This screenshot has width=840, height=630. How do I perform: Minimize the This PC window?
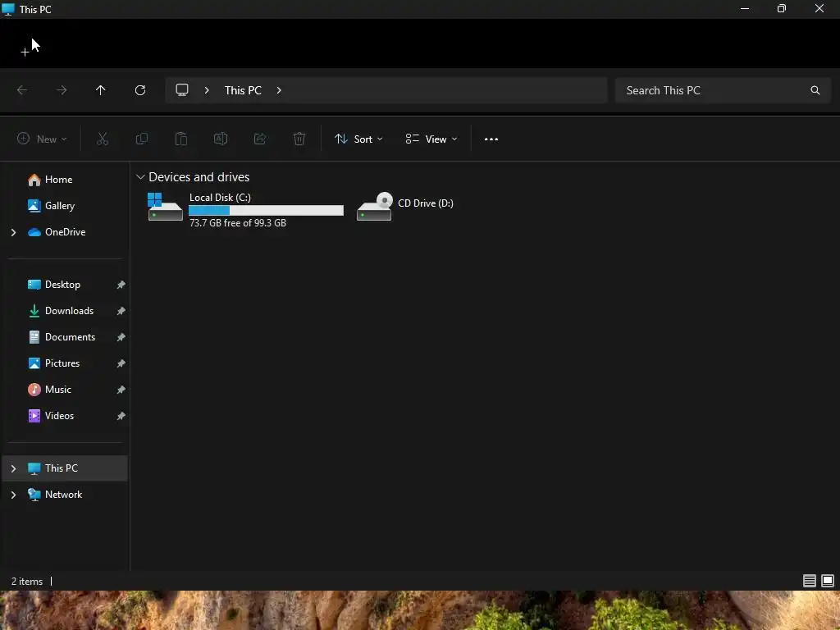coord(745,8)
